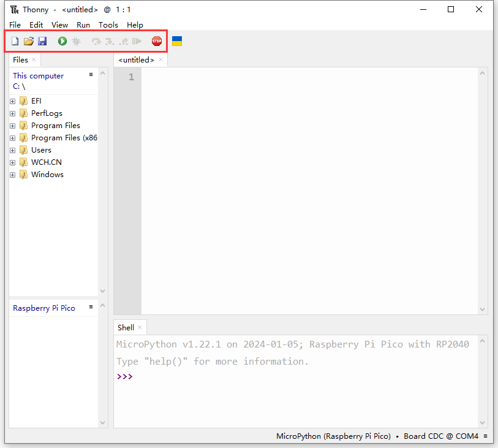Click the New file toolbar icon
Image resolution: width=498 pixels, height=448 pixels.
(15, 41)
